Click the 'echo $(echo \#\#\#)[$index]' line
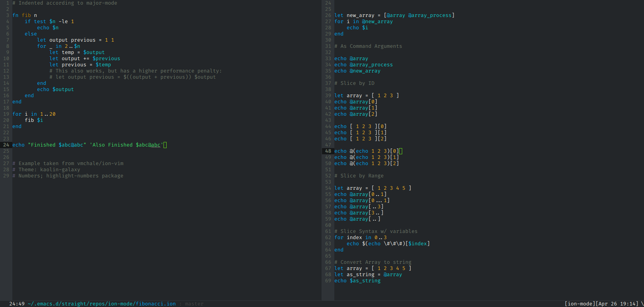644x307 pixels. (x=388, y=244)
